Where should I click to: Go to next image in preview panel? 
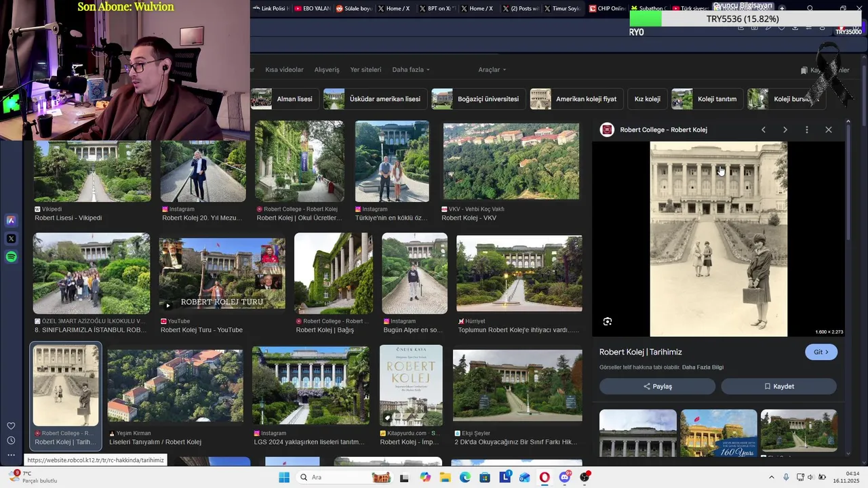pos(785,129)
